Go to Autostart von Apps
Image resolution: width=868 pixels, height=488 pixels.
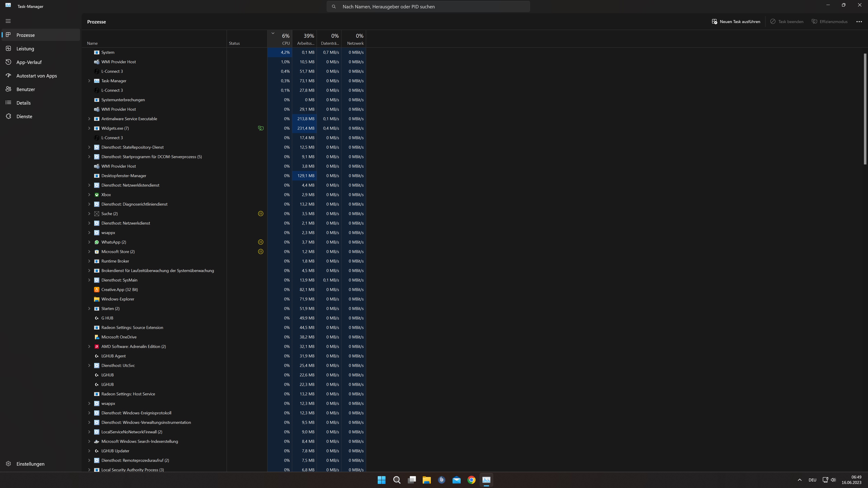pyautogui.click(x=41, y=76)
